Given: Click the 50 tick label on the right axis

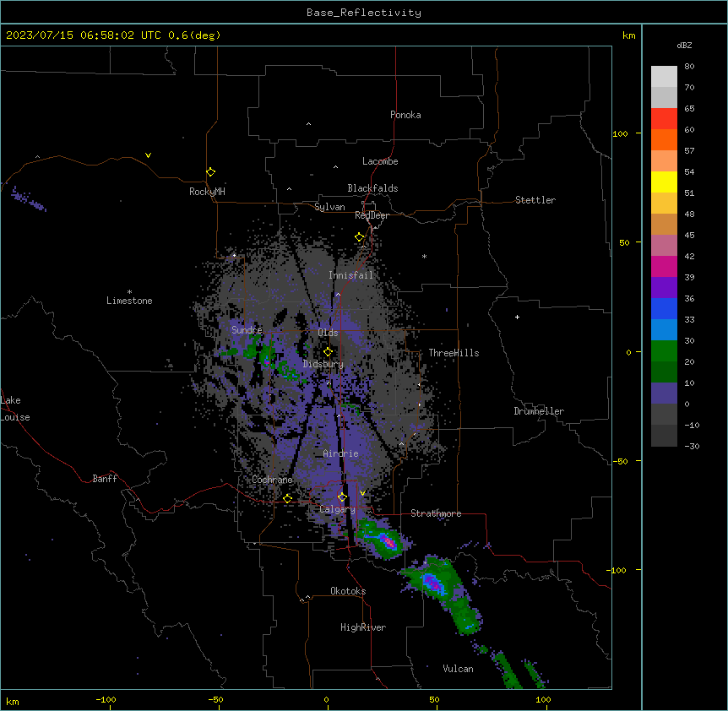Looking at the screenshot, I should 624,242.
